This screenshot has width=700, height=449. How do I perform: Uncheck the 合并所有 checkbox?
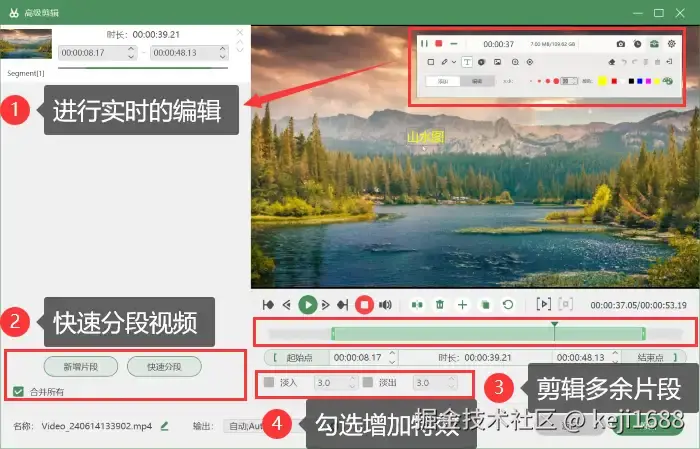coord(18,392)
